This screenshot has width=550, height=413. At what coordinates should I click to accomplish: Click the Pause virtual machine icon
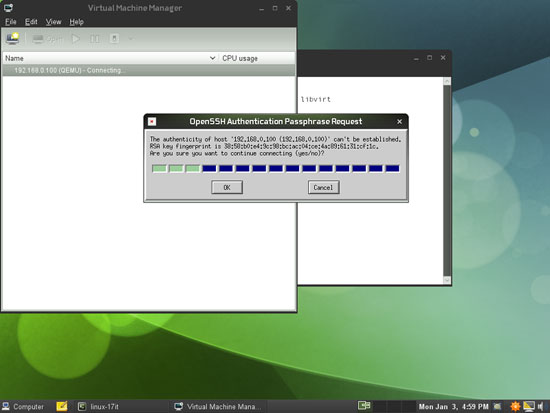point(94,39)
